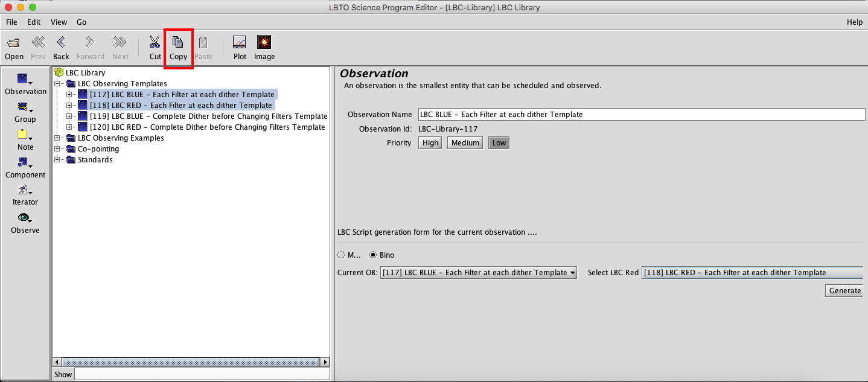The width and height of the screenshot is (868, 382).
Task: Select the M... radio button
Action: tap(342, 255)
